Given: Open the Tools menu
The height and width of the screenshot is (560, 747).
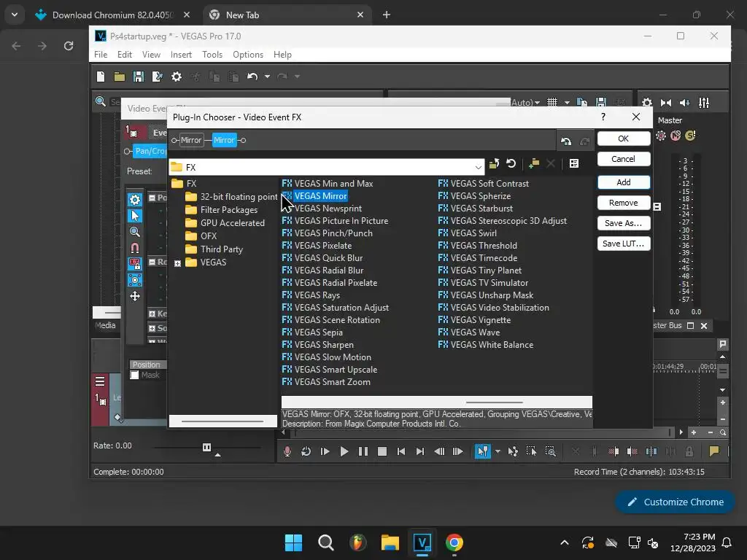Looking at the screenshot, I should coord(212,54).
